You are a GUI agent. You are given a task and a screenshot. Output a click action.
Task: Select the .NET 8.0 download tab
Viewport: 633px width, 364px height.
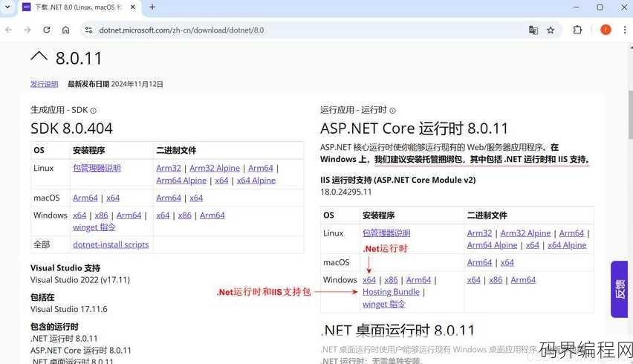pyautogui.click(x=79, y=7)
